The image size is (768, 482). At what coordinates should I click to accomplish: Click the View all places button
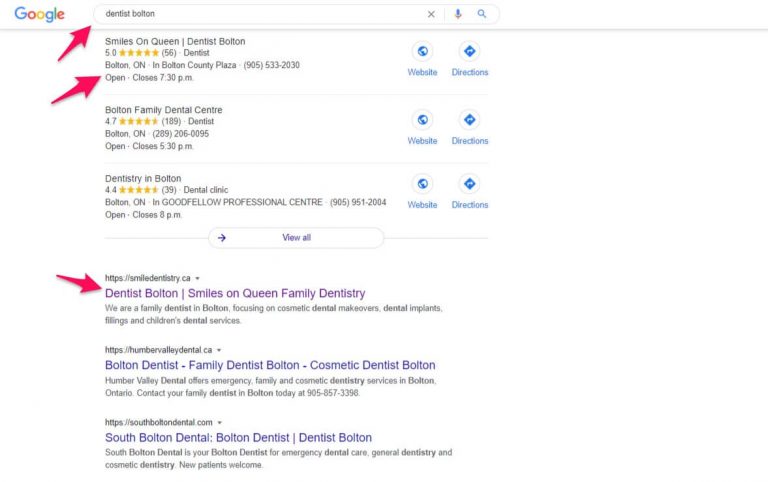(x=296, y=238)
